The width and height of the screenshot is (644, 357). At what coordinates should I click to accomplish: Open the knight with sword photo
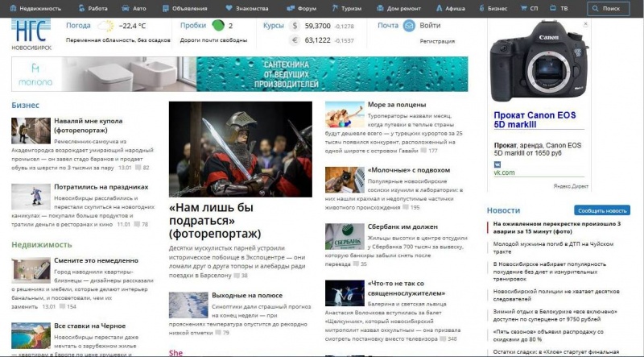point(240,148)
